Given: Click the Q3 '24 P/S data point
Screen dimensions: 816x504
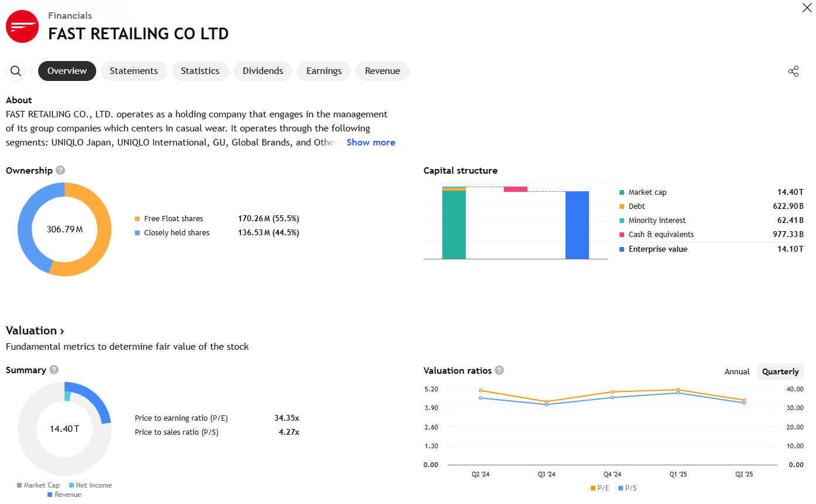Looking at the screenshot, I should tap(547, 404).
